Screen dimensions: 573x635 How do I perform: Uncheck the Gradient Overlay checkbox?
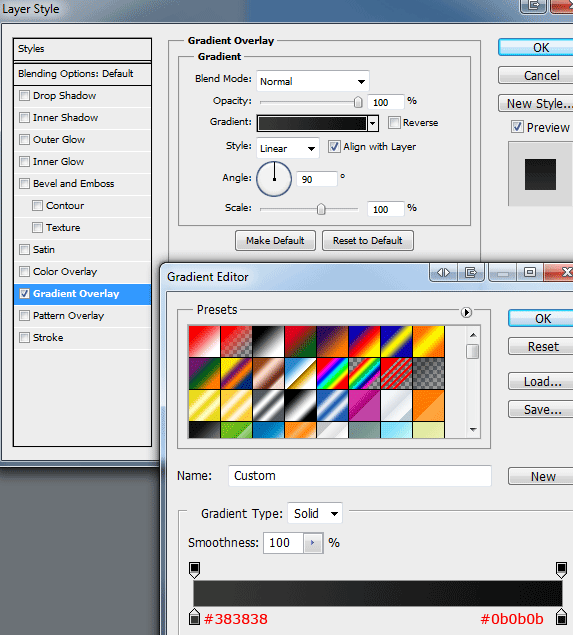[x=25, y=294]
